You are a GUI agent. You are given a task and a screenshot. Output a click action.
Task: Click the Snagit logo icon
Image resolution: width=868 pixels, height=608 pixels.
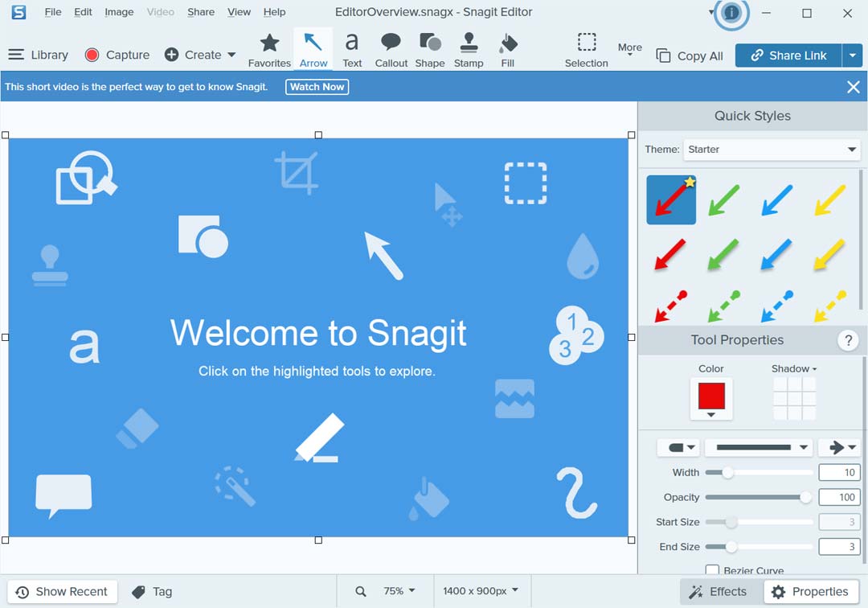tap(18, 12)
